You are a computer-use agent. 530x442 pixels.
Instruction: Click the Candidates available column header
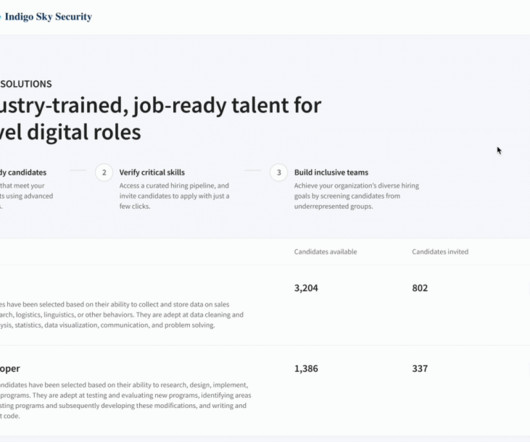click(326, 252)
